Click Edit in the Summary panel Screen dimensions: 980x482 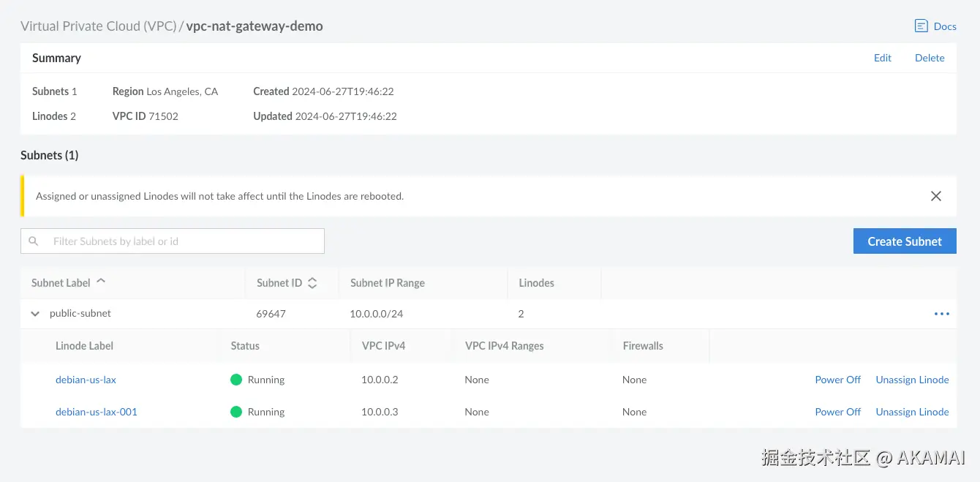[x=883, y=58]
